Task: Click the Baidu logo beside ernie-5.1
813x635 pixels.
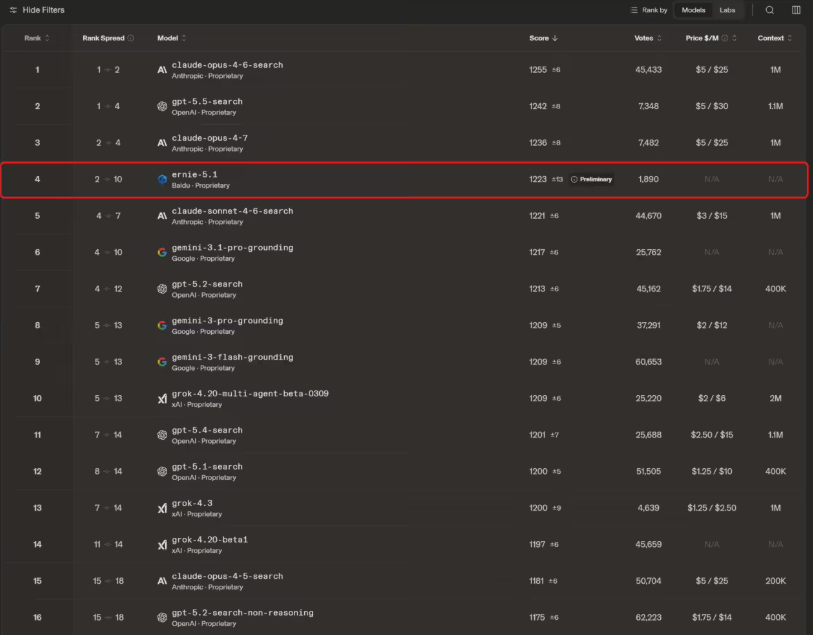Action: point(162,179)
